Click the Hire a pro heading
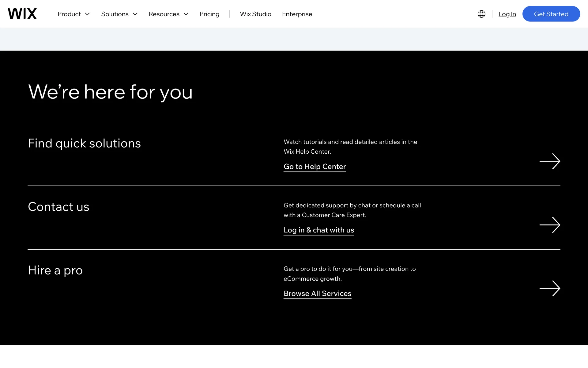The image size is (588, 368). click(x=55, y=270)
